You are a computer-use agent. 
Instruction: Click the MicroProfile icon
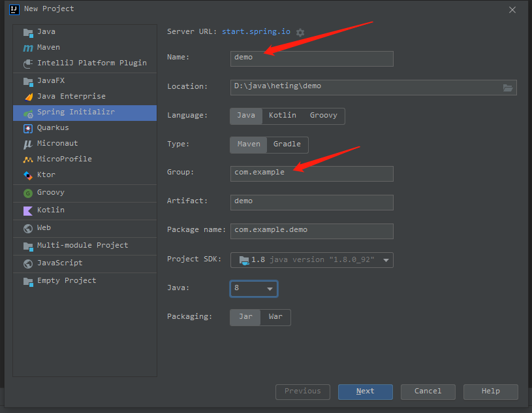[28, 159]
